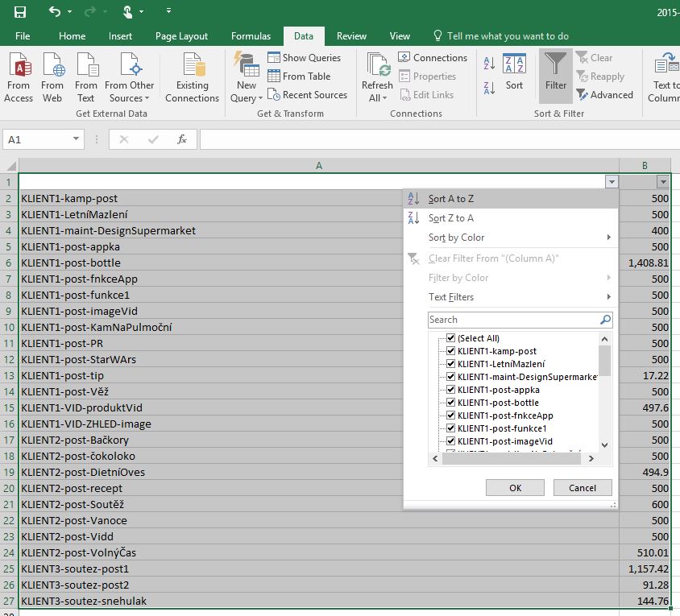Click Sort Z to A ribbon icon
This screenshot has width=680, height=616.
489,89
